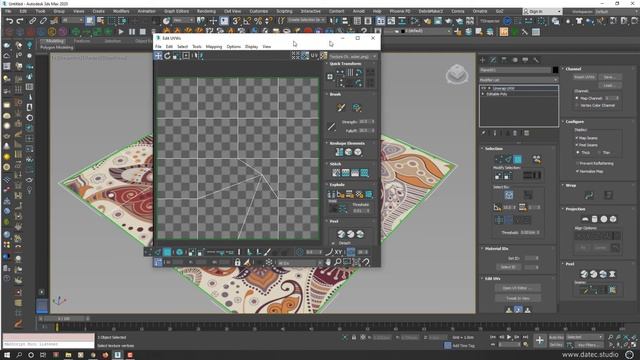Open texture map dropdown in Edit UVWs

pyautogui.click(x=353, y=56)
